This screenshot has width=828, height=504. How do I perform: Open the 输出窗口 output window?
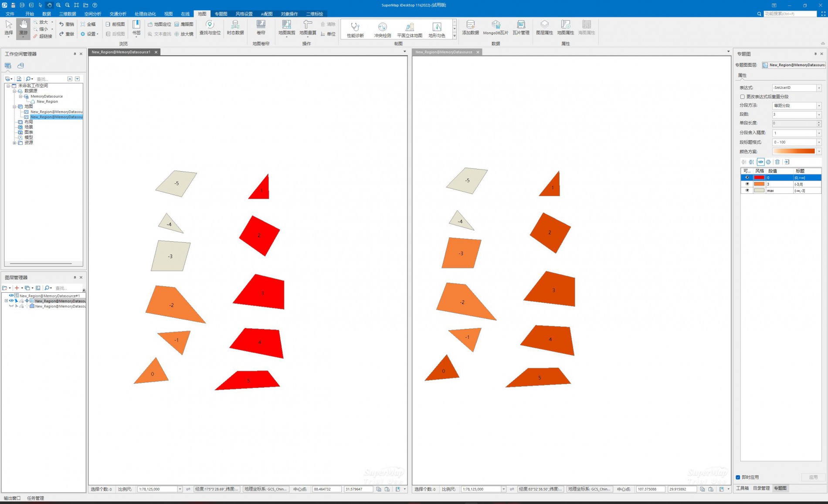click(x=12, y=498)
